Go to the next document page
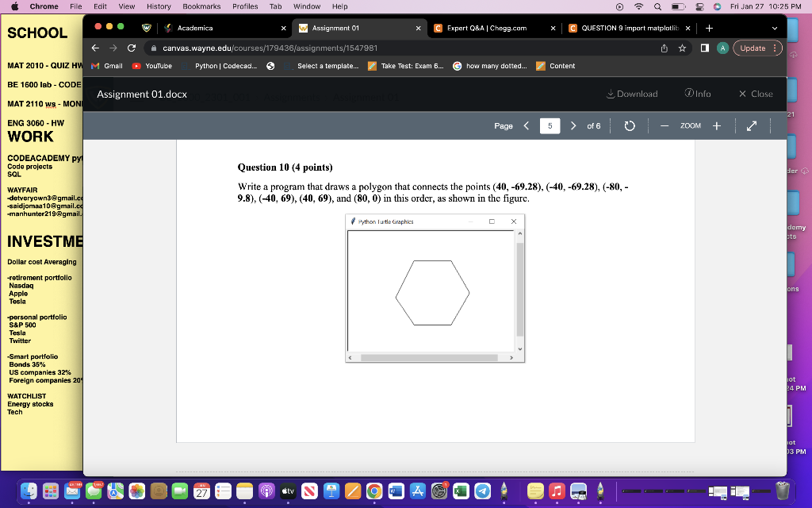 tap(573, 125)
